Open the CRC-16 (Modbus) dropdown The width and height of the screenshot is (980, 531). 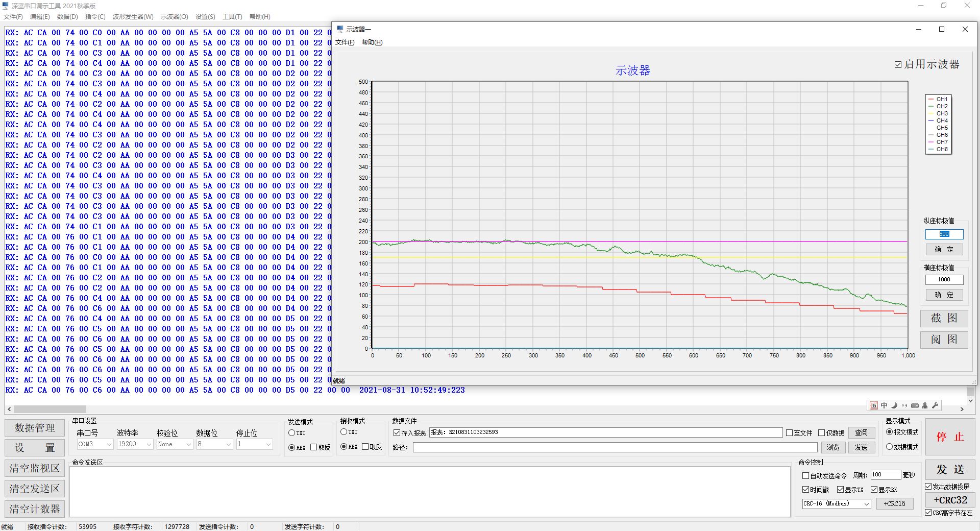[837, 503]
